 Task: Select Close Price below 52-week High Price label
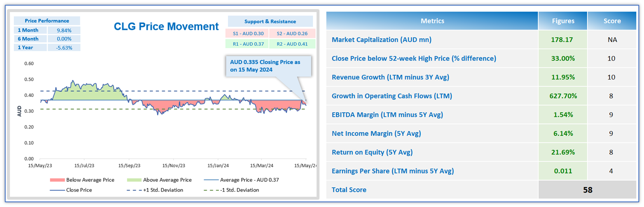click(x=414, y=58)
